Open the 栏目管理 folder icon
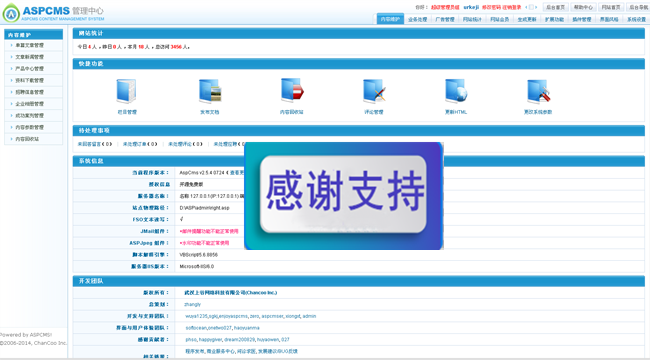 click(126, 91)
